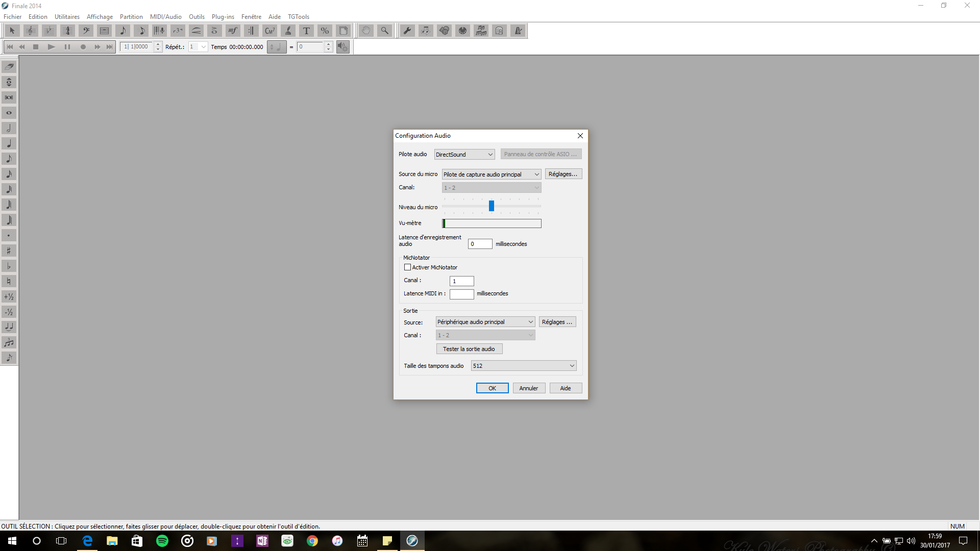Click the Annuler button

coord(528,388)
